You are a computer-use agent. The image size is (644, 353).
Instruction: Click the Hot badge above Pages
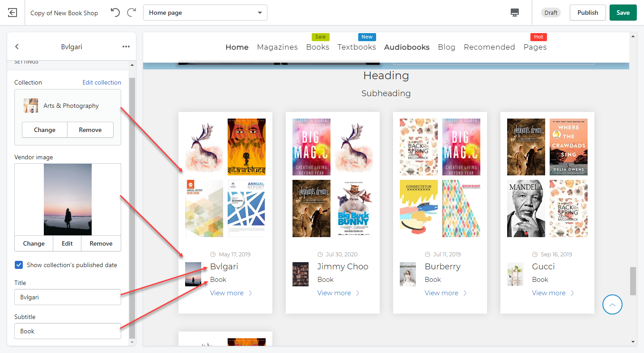(539, 37)
